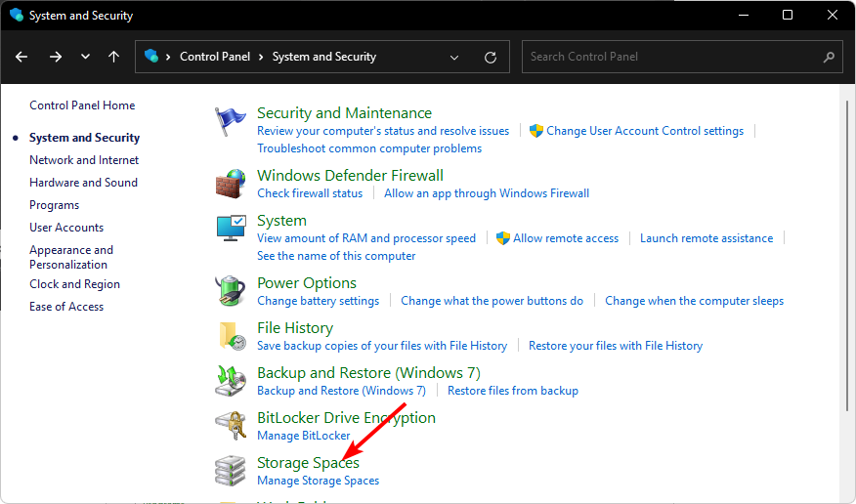Open recent locations dropdown arrow

tap(85, 57)
